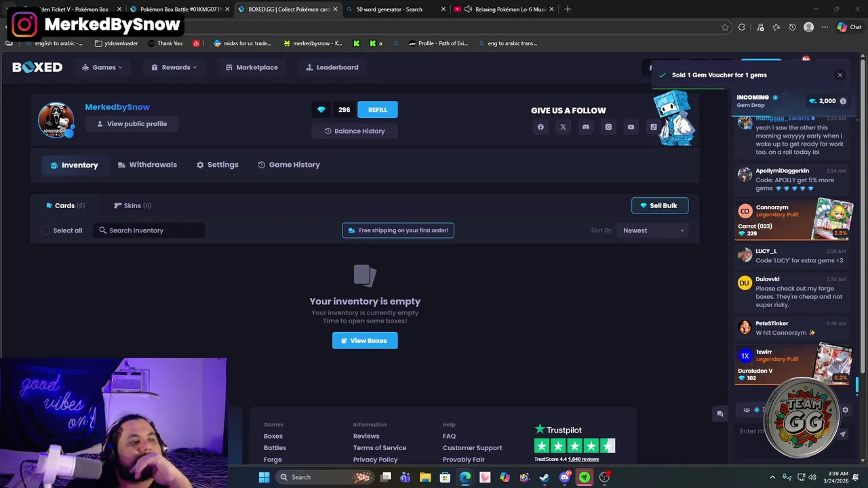Open Marketplace in top navigation
The image size is (868, 488).
252,67
